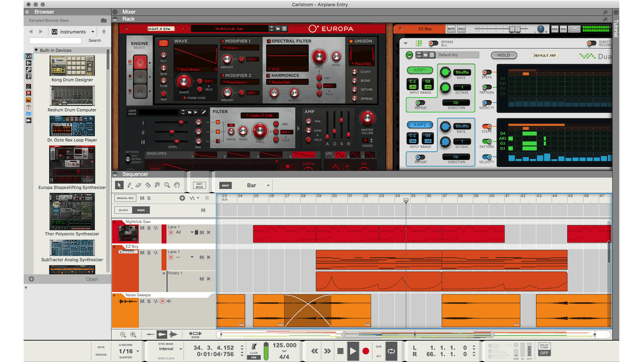Toggle the Europa Wave ON button

pos(163,42)
